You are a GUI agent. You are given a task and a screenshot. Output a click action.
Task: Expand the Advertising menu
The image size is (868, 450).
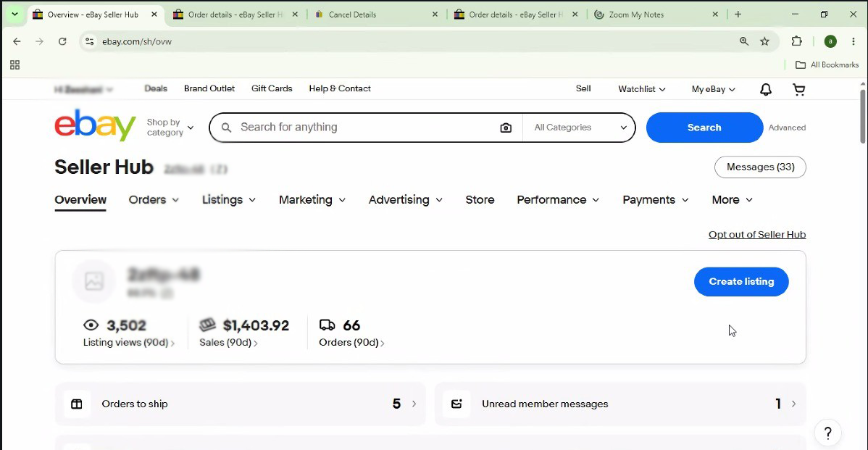coord(406,200)
